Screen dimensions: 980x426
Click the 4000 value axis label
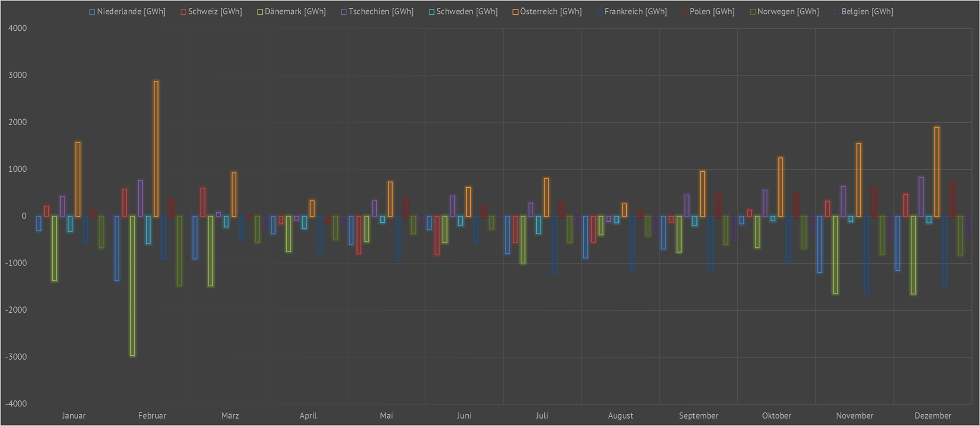coord(18,28)
